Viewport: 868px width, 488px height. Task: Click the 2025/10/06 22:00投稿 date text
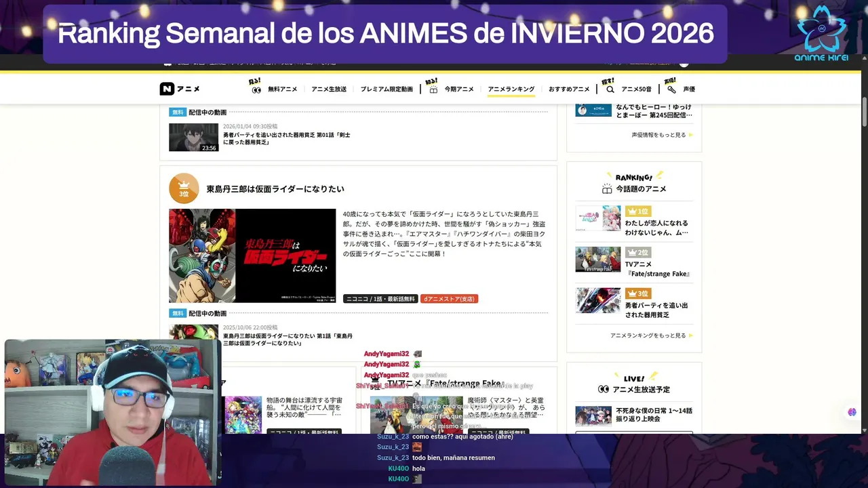[x=250, y=327]
